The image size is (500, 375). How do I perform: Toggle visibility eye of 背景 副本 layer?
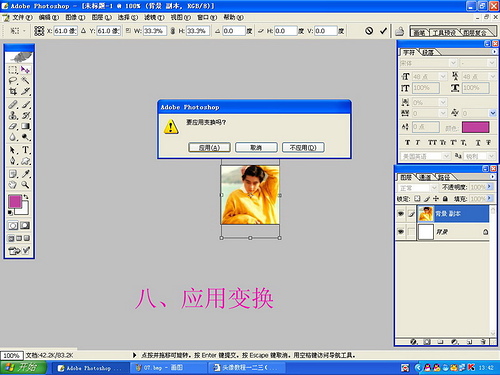click(x=401, y=214)
